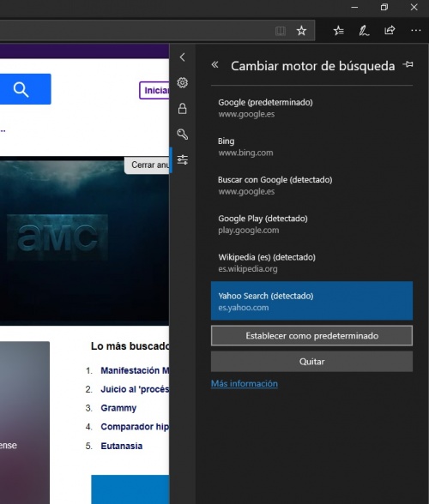Open the Settings and more ellipsis menu
The height and width of the screenshot is (504, 429).
pyautogui.click(x=416, y=31)
